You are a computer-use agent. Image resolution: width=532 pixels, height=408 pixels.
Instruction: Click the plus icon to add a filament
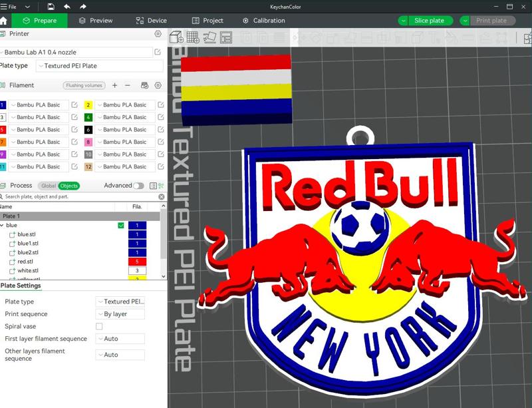point(114,85)
